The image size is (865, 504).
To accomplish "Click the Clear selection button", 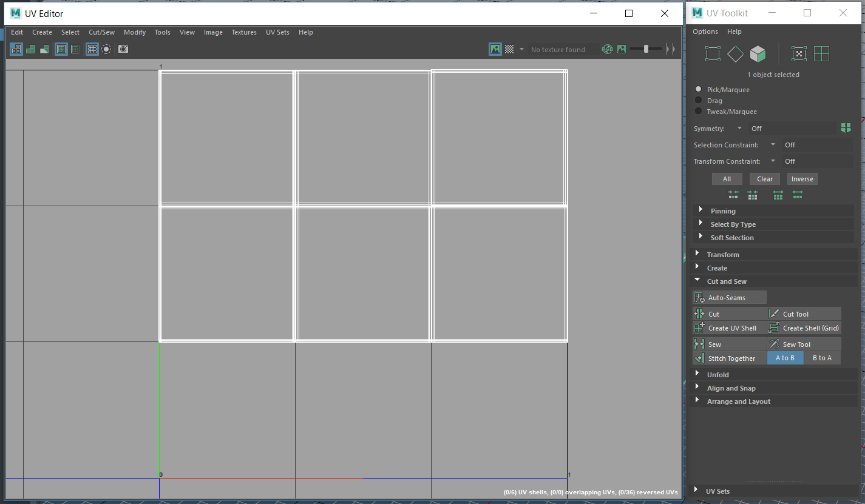I will 765,179.
